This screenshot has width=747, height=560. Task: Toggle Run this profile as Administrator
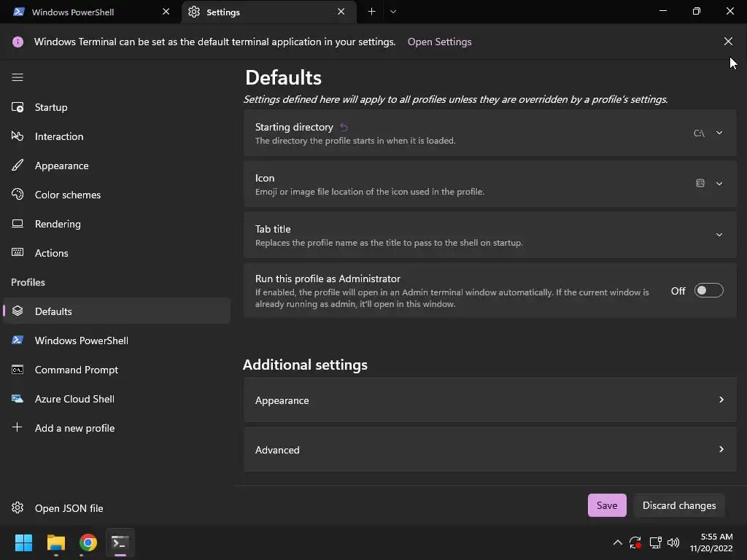[709, 290]
